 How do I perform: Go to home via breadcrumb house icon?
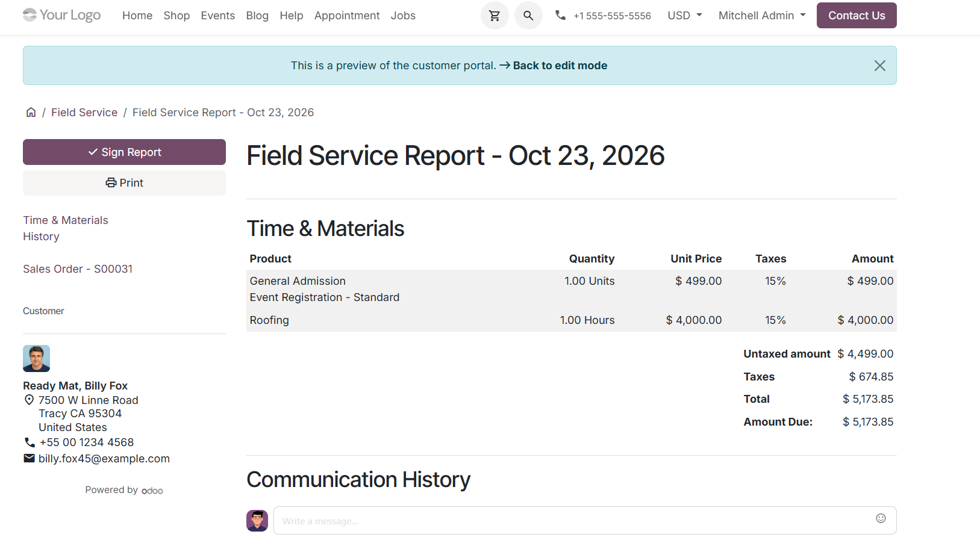click(31, 113)
